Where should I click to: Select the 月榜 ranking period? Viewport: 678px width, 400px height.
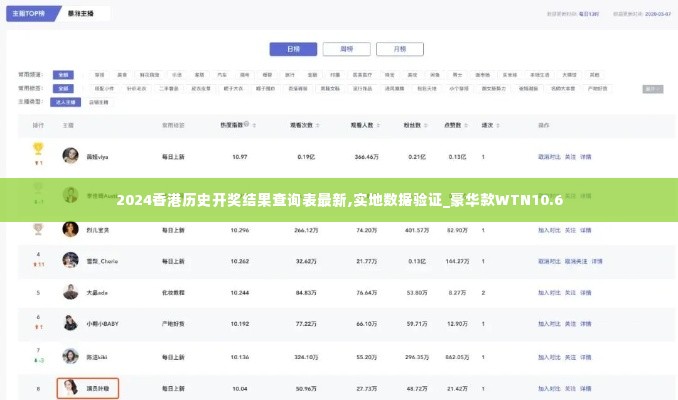coord(399,48)
